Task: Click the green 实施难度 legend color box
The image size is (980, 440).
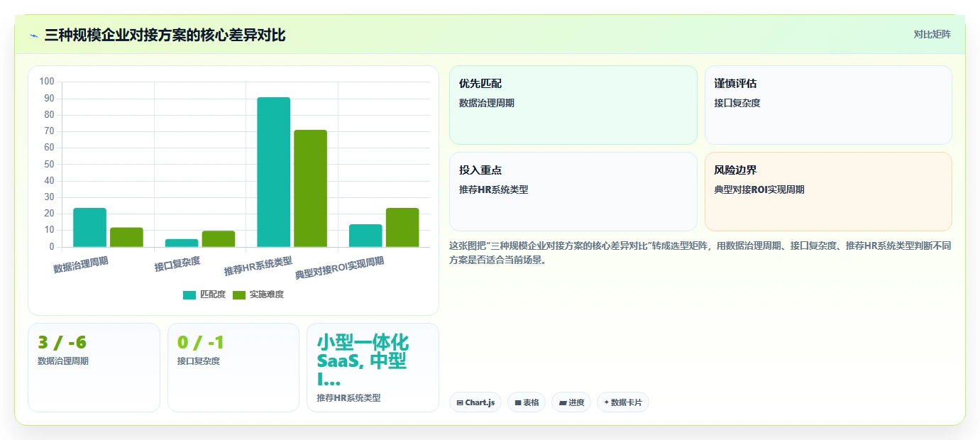Action: click(239, 295)
